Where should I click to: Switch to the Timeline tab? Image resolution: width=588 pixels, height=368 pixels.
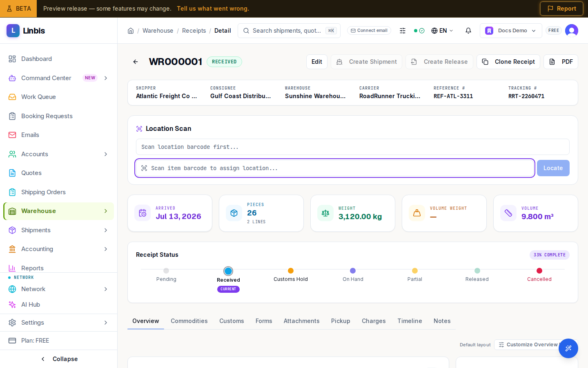(410, 321)
